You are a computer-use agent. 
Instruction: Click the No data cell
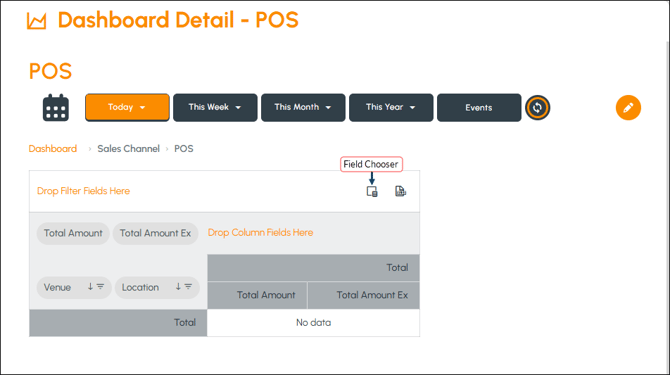313,323
